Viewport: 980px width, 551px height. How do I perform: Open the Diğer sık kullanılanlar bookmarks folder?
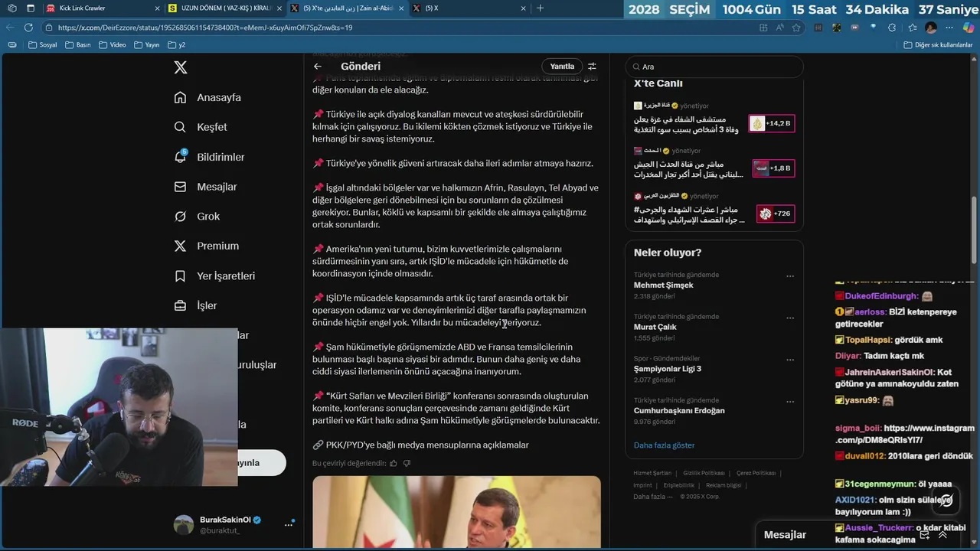937,44
